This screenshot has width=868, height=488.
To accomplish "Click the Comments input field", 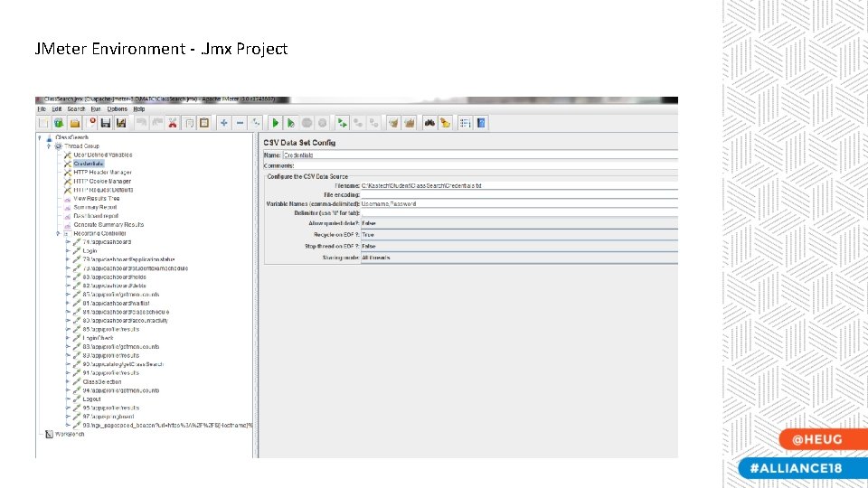I will (x=486, y=166).
